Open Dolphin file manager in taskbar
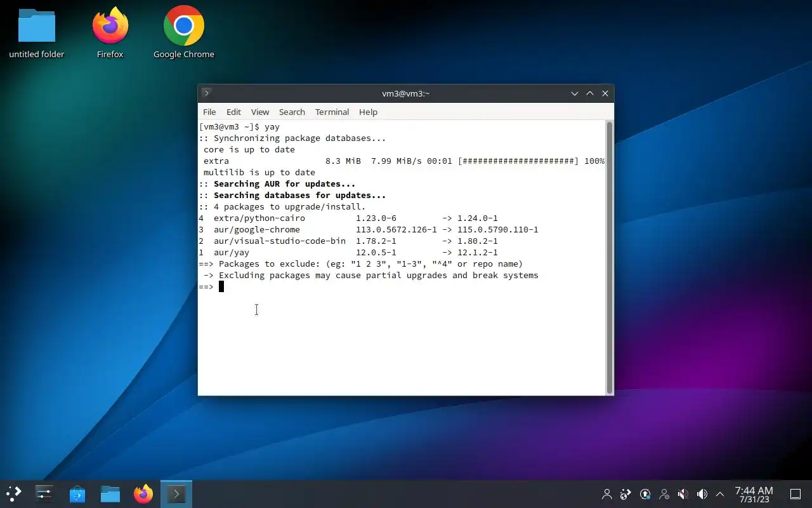 pos(110,493)
